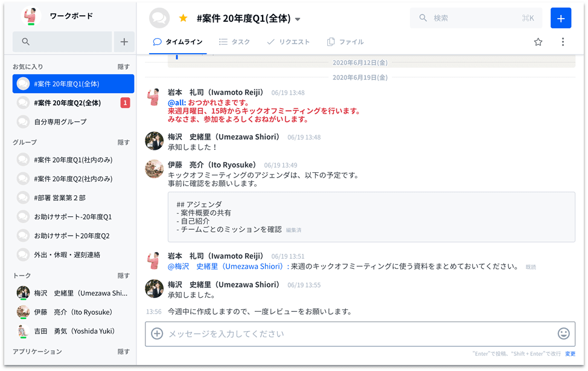Click the outlined star icon near options menu
This screenshot has width=588, height=371.
(537, 42)
